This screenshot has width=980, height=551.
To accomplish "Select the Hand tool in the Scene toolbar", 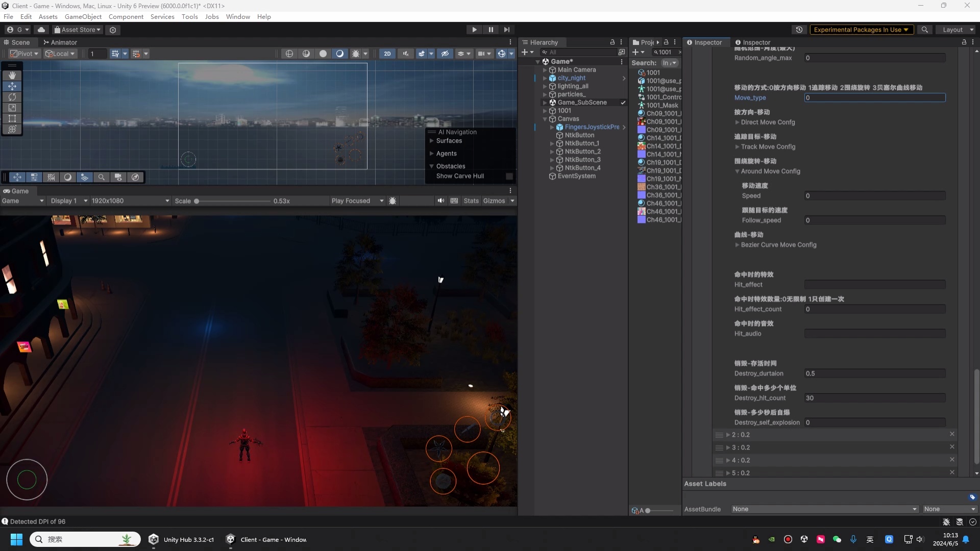I will click(12, 75).
